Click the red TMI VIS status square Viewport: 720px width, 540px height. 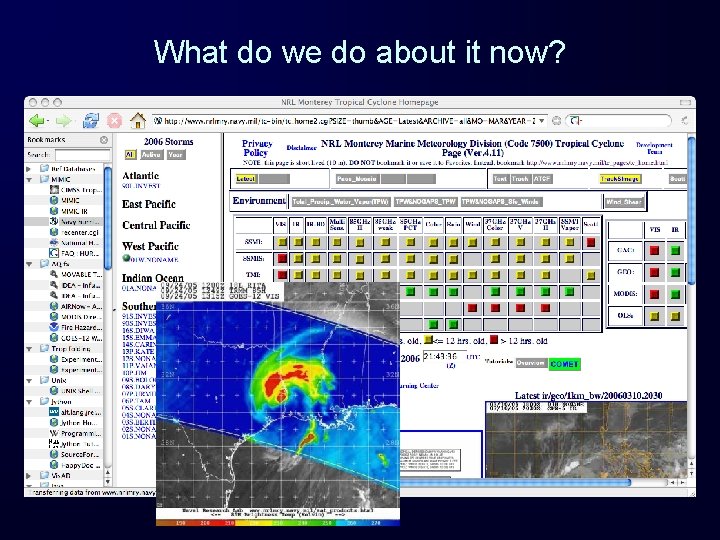[282, 275]
